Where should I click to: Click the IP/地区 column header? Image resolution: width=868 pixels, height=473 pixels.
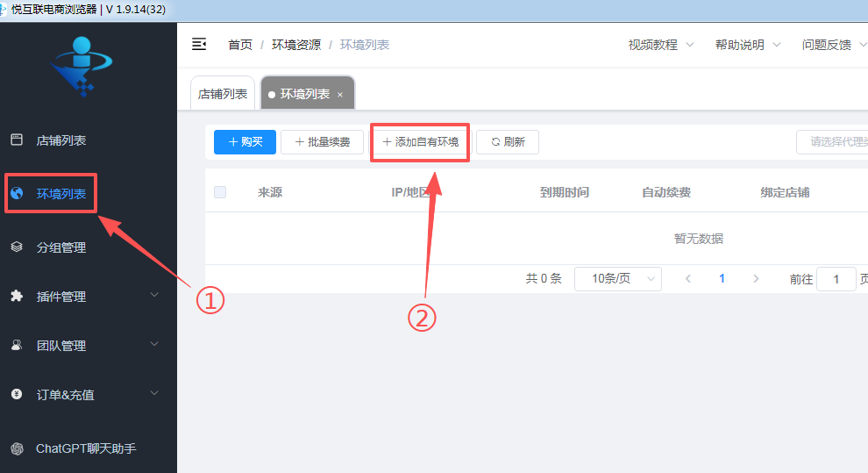coord(410,192)
